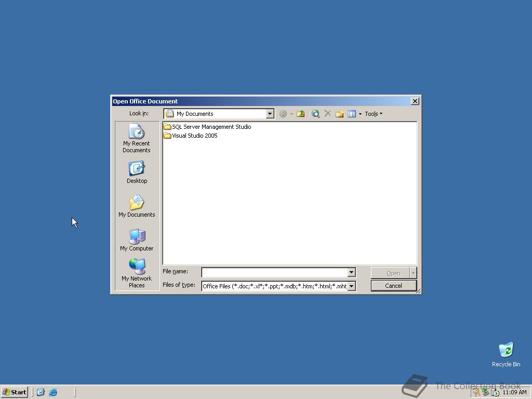Expand the File name history dropdown
The height and width of the screenshot is (399, 532).
click(x=352, y=272)
